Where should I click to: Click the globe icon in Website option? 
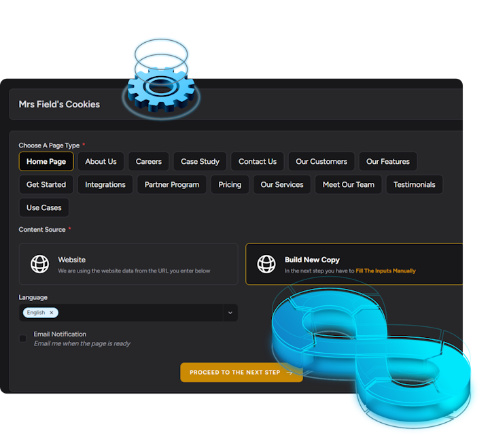40,264
